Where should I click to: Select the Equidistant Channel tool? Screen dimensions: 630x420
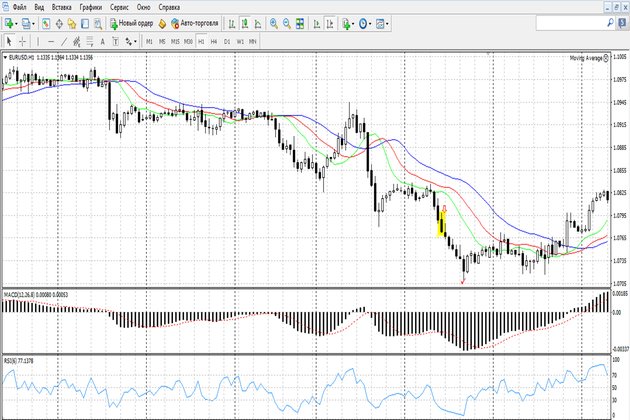(x=77, y=41)
